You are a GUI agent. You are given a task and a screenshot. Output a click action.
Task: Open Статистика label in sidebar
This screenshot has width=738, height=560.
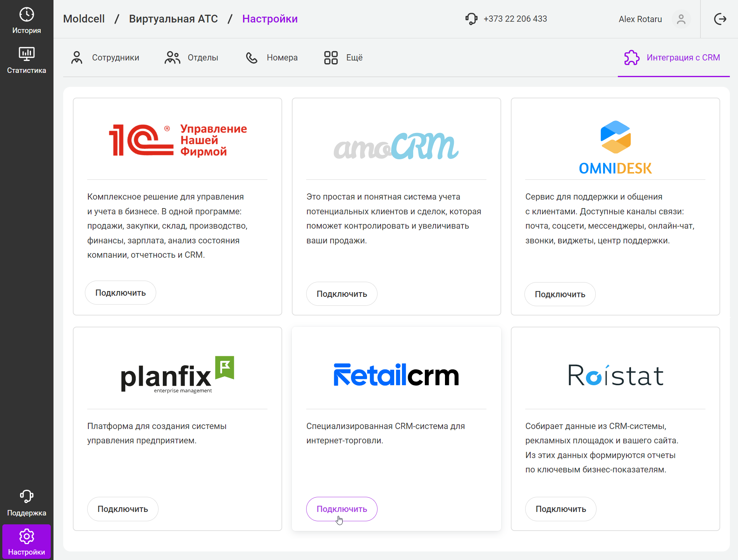pyautogui.click(x=26, y=71)
